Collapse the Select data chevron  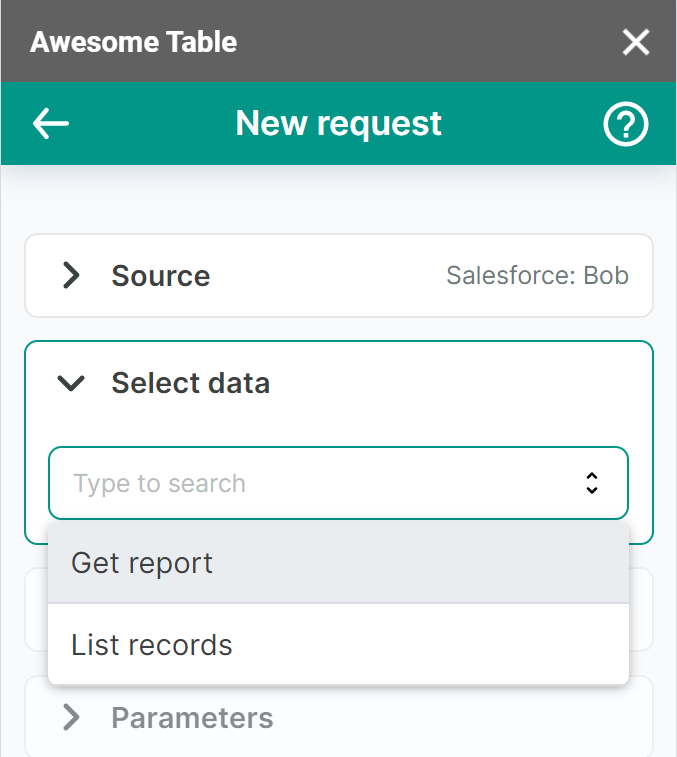coord(71,383)
